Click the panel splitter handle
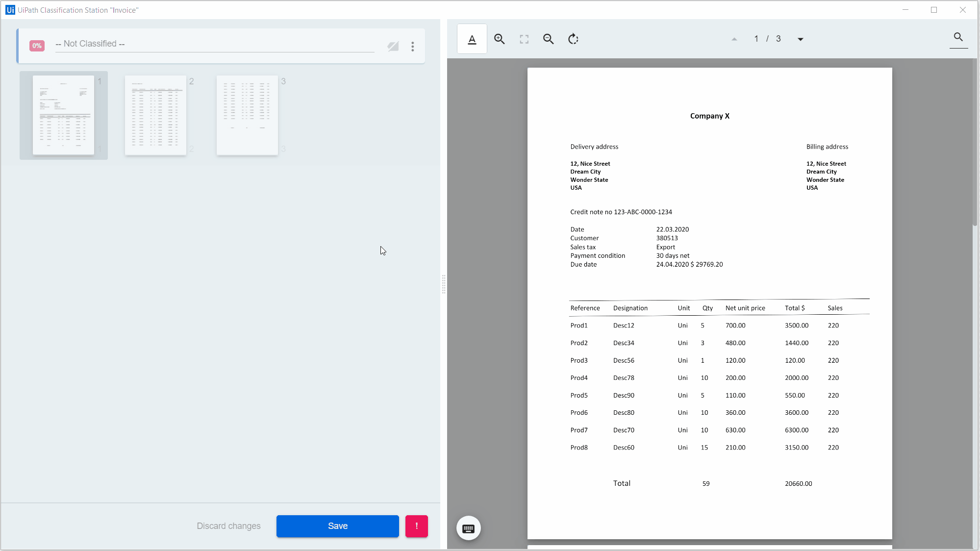 444,284
